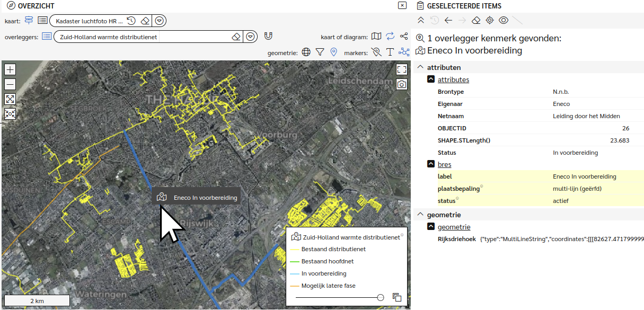Click the Rijksdriehoek MultiLineString coordinates value
Image resolution: width=644 pixels, height=310 pixels.
pyautogui.click(x=562, y=239)
